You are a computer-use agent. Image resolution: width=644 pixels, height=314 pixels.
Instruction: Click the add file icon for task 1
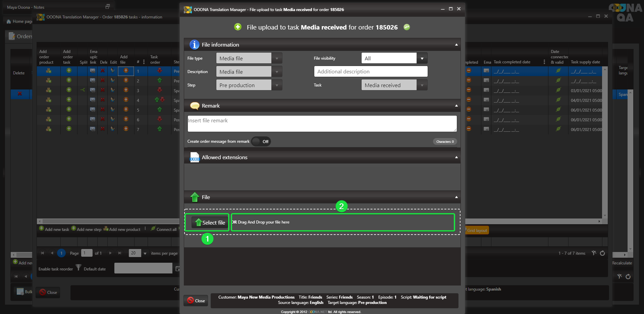click(126, 71)
